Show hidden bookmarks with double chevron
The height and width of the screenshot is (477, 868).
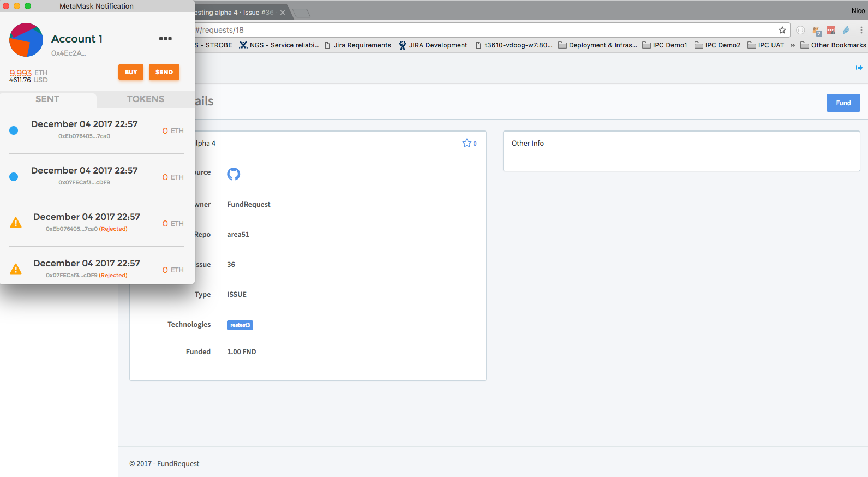[793, 45]
